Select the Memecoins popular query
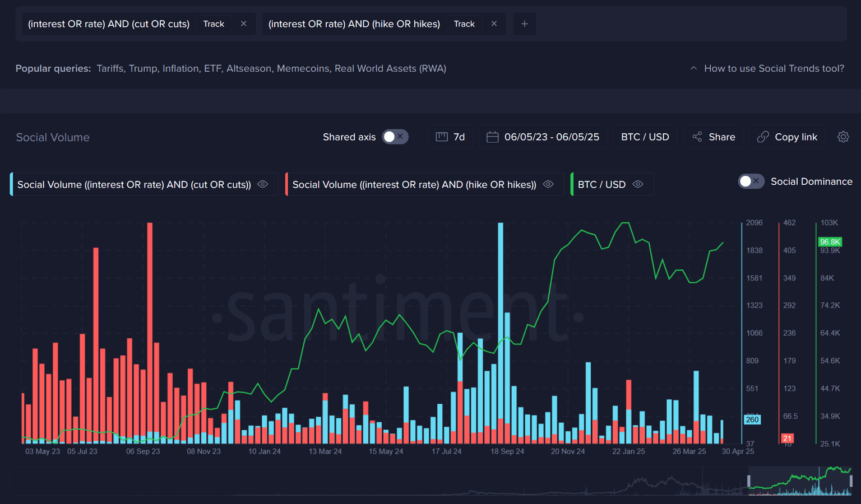This screenshot has width=861, height=504. coord(303,68)
